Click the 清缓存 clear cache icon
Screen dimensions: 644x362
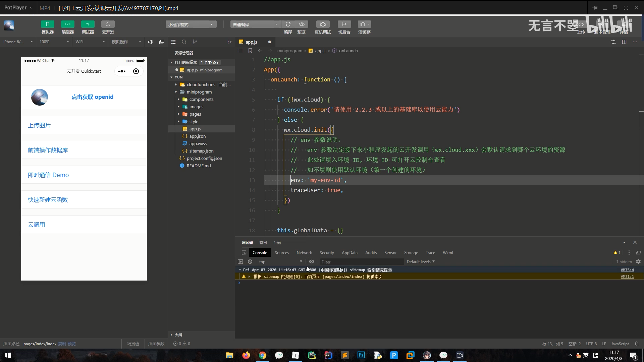(364, 24)
